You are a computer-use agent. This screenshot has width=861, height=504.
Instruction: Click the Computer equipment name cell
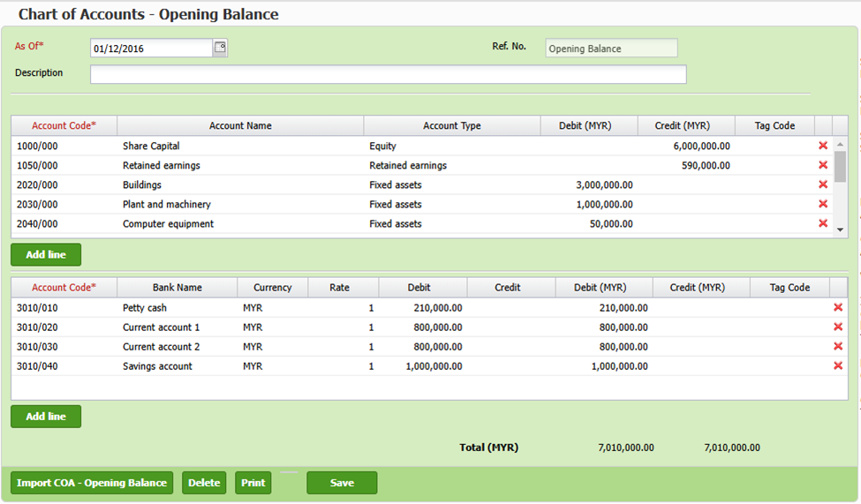point(240,224)
